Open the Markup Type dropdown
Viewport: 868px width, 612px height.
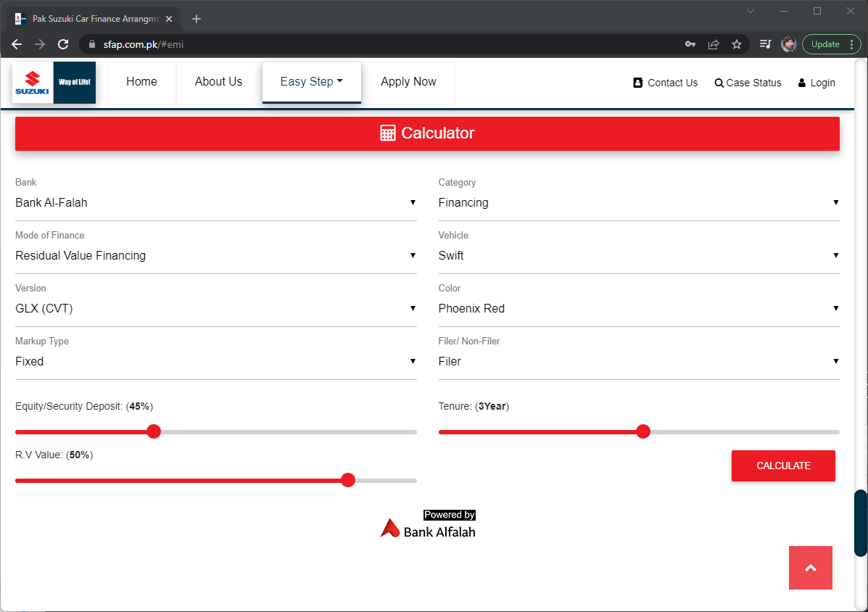tap(216, 362)
